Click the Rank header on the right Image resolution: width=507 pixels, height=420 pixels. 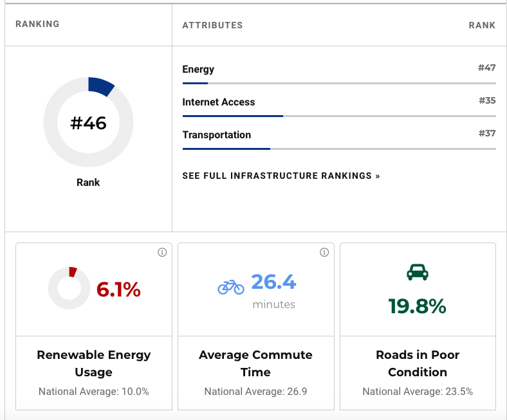(482, 26)
